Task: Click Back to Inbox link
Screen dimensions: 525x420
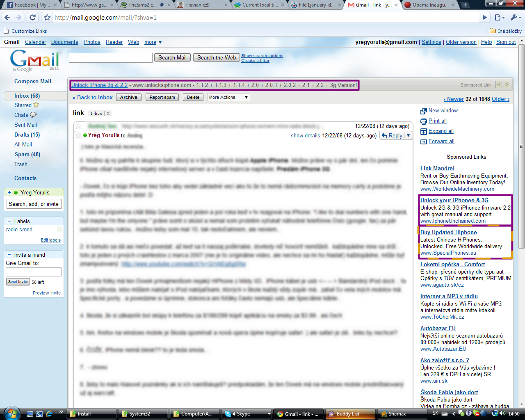Action: (x=93, y=97)
